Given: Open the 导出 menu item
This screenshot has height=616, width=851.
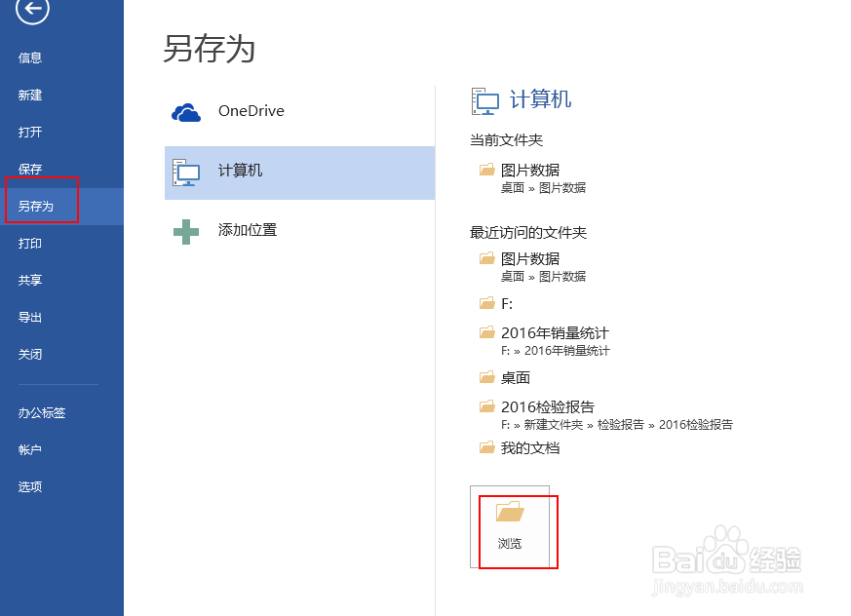Looking at the screenshot, I should click(x=30, y=317).
